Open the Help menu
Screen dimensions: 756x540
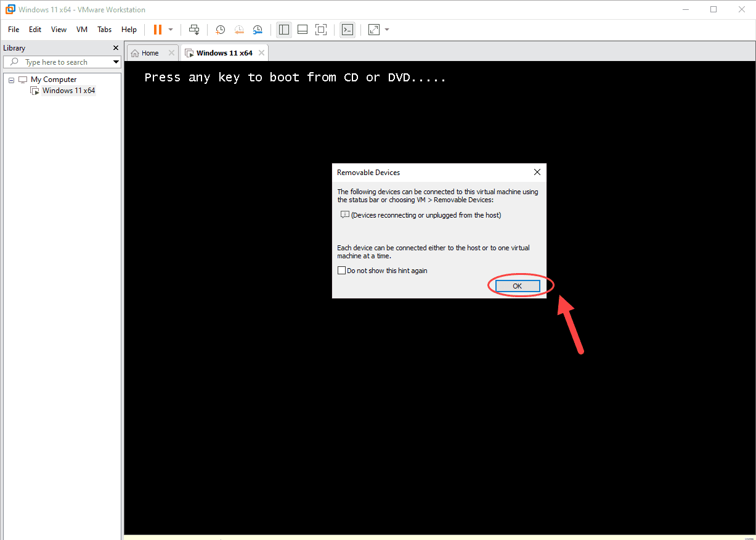(x=129, y=30)
